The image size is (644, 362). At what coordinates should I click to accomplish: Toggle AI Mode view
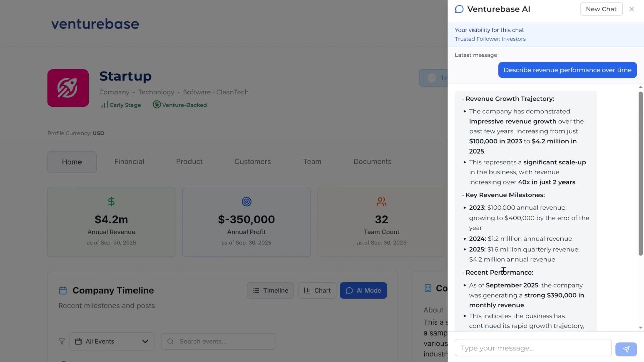click(x=363, y=290)
